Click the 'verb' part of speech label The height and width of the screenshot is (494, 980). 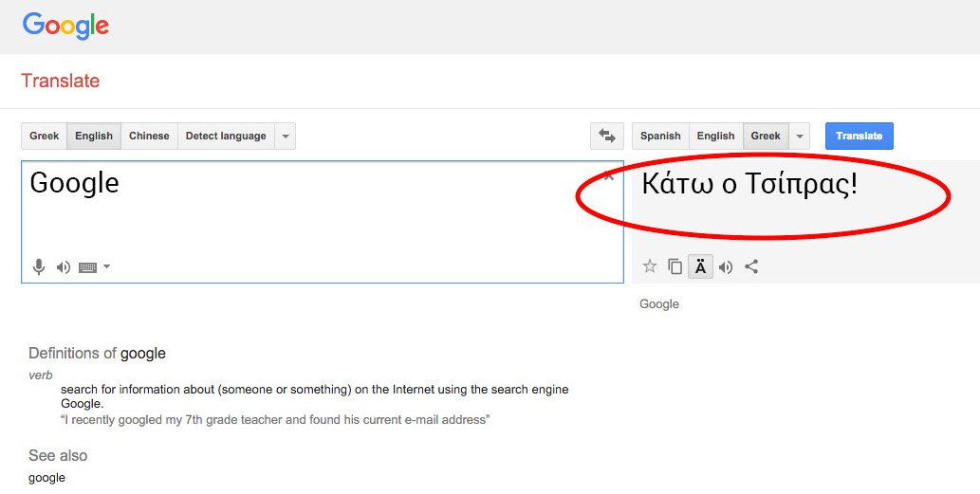click(x=41, y=375)
